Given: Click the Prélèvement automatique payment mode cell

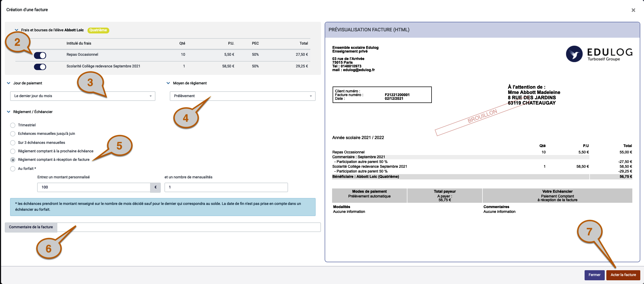Looking at the screenshot, I should coord(369,196).
